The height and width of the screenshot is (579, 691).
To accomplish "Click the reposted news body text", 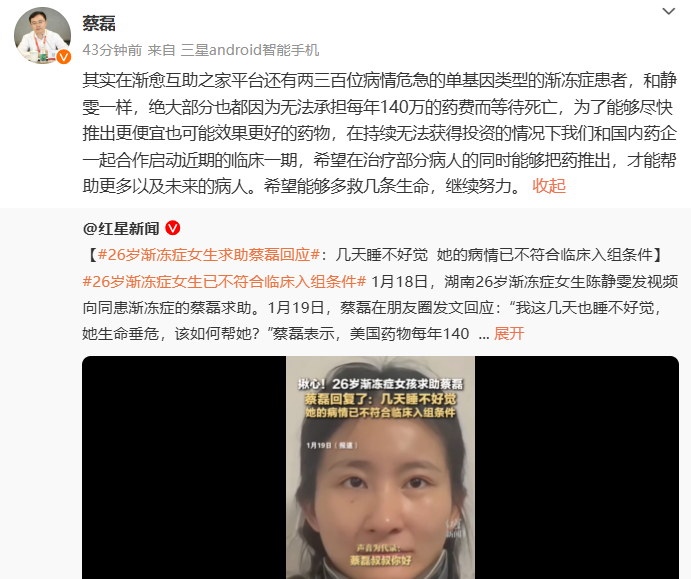I will point(379,294).
